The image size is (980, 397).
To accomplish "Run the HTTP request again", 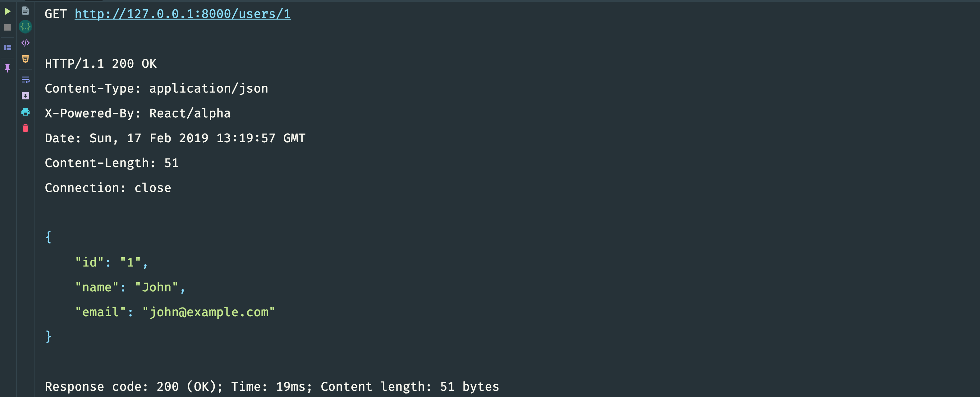I will point(7,11).
